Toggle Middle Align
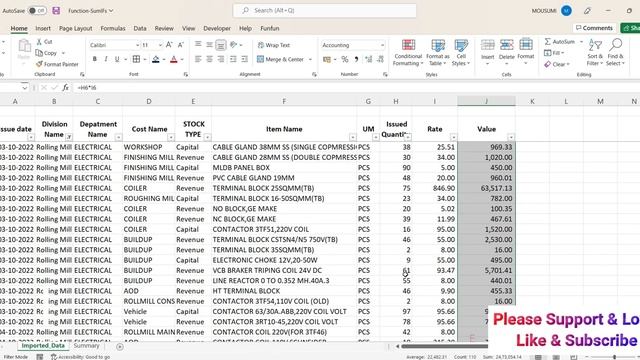 click(x=209, y=44)
